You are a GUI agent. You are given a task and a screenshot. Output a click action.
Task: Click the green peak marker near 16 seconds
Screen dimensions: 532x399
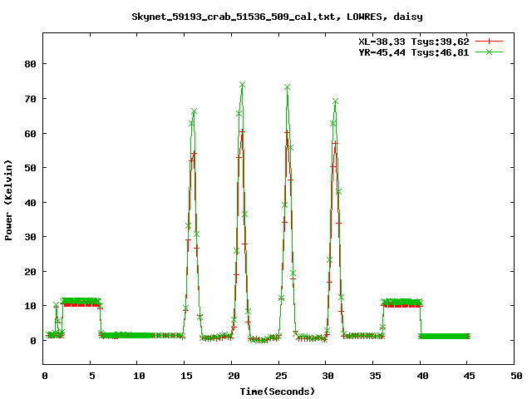pos(194,111)
